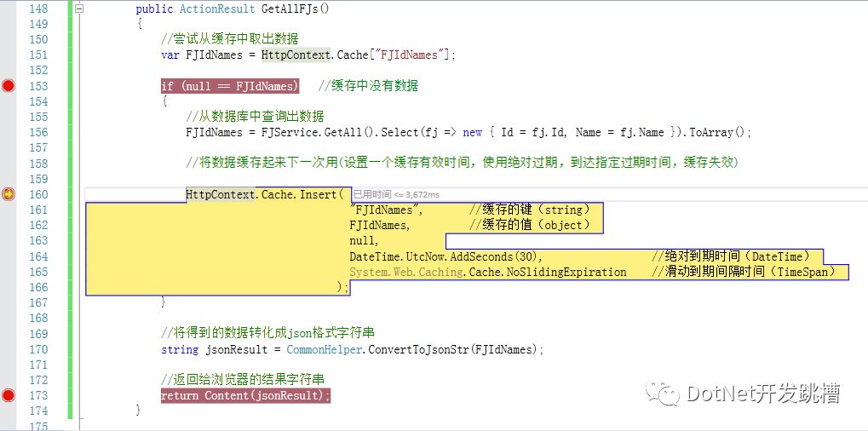The width and height of the screenshot is (868, 431).
Task: Click the WeChat logo watermark icon
Action: [x=663, y=394]
